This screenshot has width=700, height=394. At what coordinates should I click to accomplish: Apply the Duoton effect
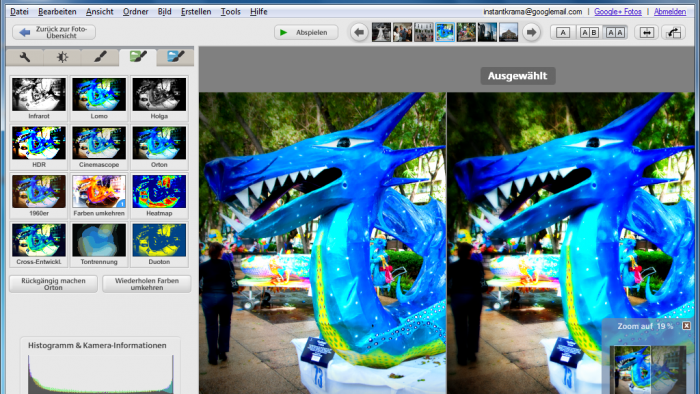point(159,245)
